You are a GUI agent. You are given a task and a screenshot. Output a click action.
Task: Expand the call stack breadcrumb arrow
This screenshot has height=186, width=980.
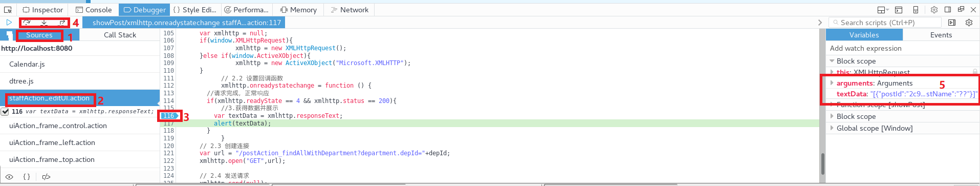(x=820, y=23)
